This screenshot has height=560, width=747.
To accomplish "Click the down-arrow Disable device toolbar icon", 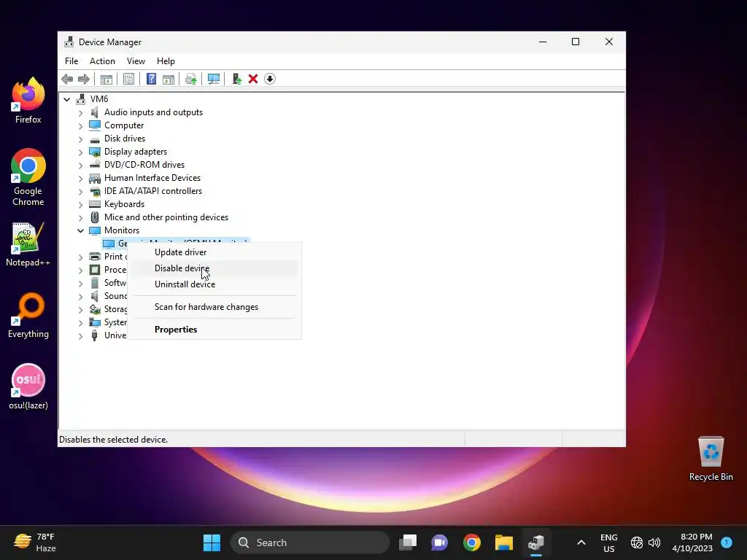I will pyautogui.click(x=270, y=79).
